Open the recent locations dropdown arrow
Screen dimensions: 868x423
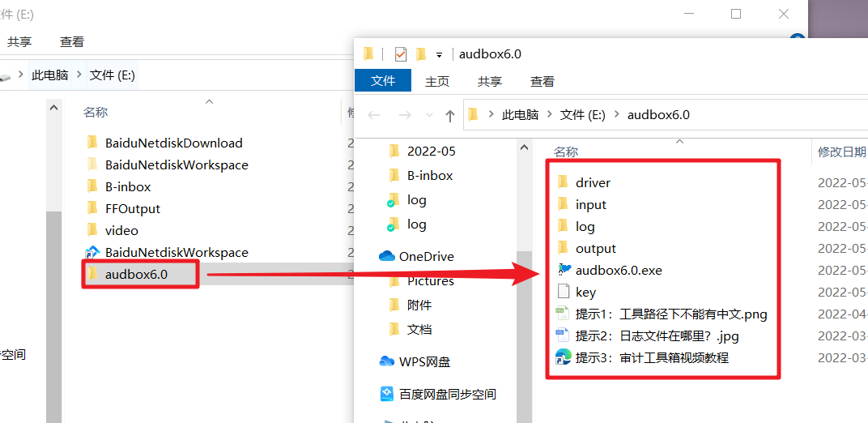click(x=428, y=115)
